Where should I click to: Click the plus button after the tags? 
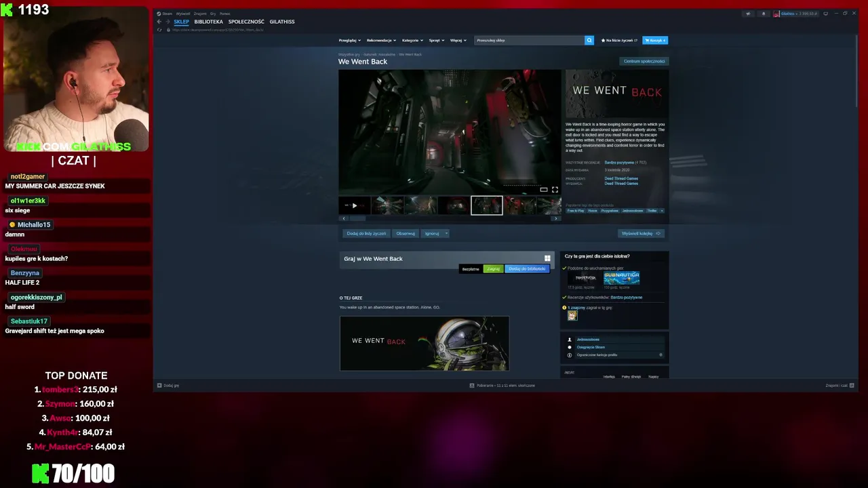(662, 211)
